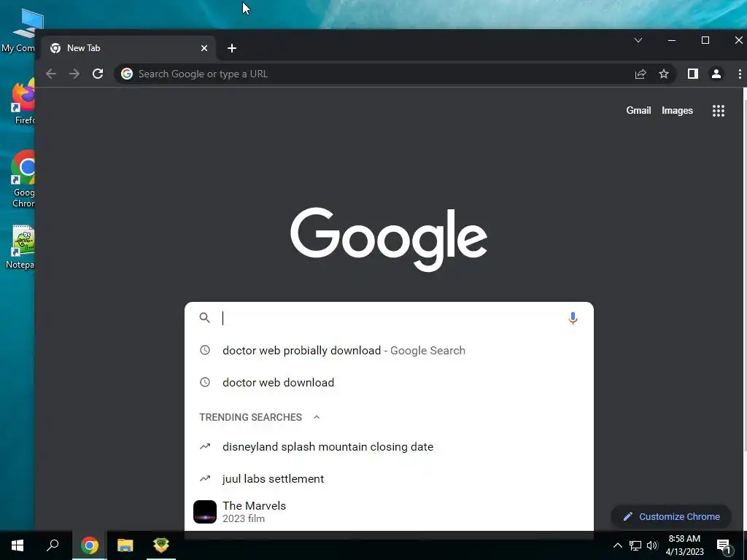Viewport: 747px width, 560px height.
Task: Click Chrome icon in the taskbar
Action: pyautogui.click(x=89, y=545)
